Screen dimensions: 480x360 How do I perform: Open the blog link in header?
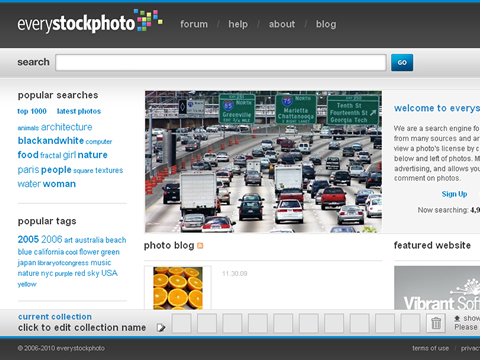tap(326, 24)
